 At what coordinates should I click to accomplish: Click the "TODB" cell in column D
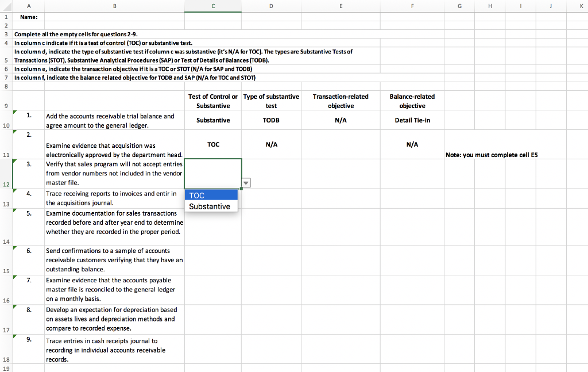click(x=271, y=120)
